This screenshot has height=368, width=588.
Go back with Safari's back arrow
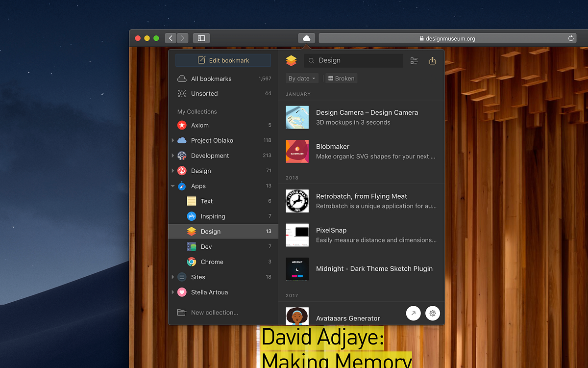(x=171, y=38)
